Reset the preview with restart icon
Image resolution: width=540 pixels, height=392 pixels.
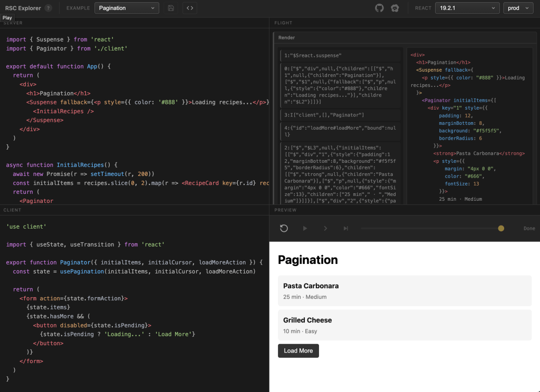tap(284, 228)
